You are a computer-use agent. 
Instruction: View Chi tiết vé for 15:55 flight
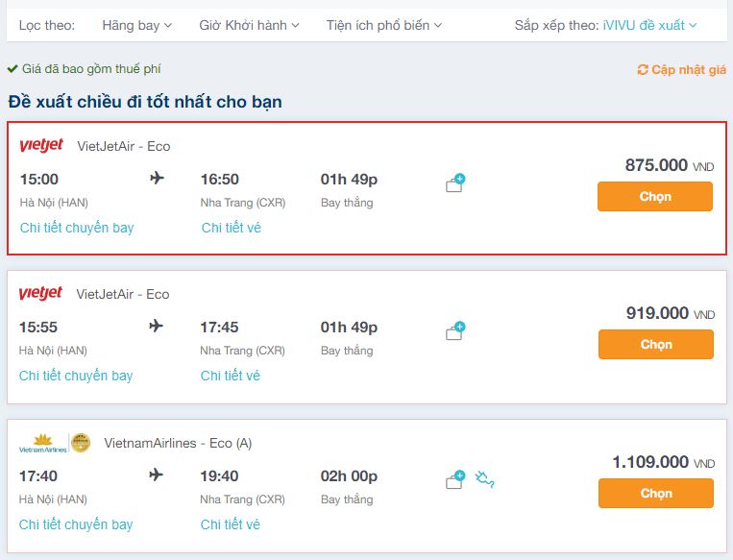pyautogui.click(x=231, y=376)
